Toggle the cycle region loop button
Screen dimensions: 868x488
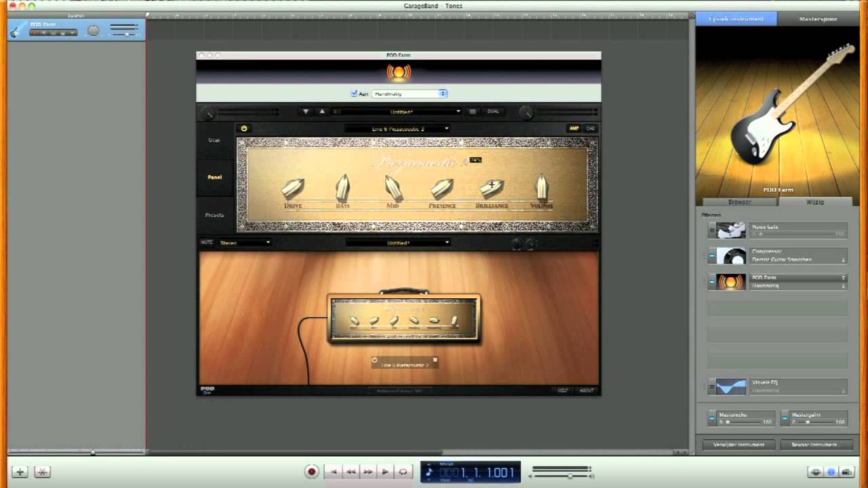[x=403, y=472]
